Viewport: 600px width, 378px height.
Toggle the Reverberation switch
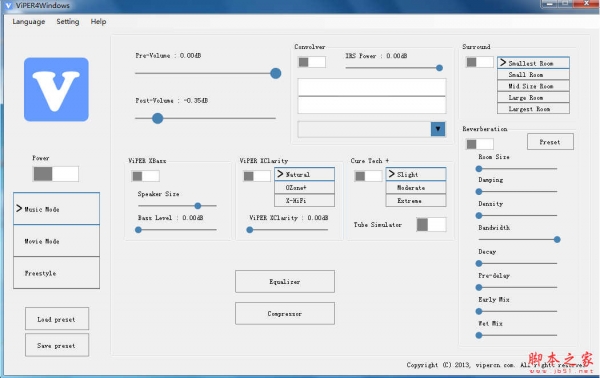coord(479,144)
